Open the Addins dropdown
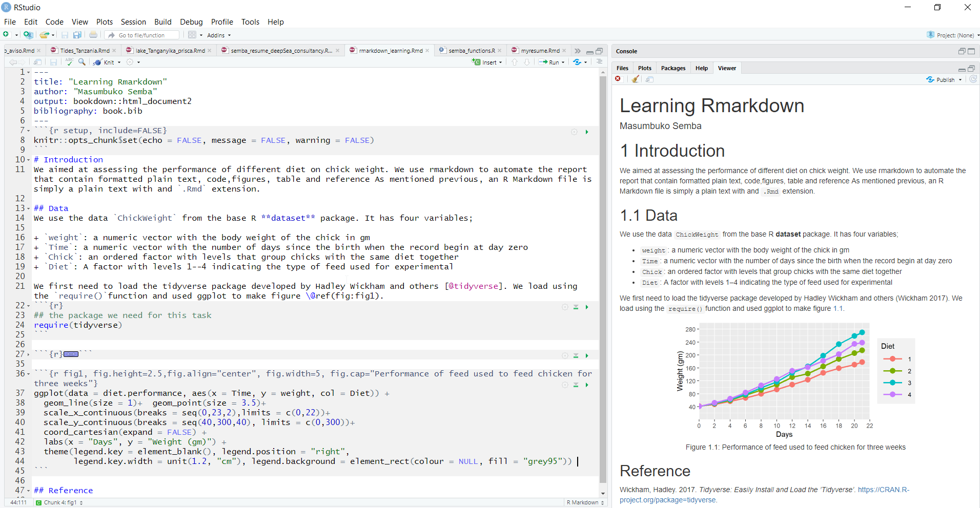The image size is (980, 508). (x=219, y=35)
